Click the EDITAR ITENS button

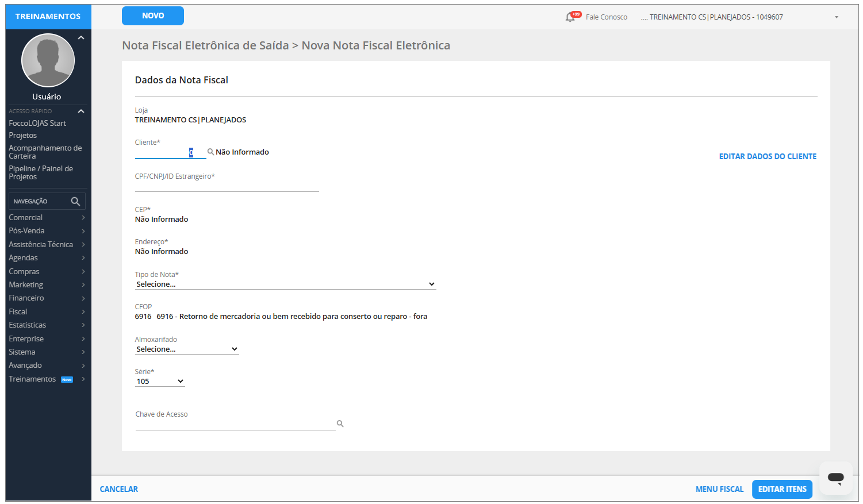point(782,489)
